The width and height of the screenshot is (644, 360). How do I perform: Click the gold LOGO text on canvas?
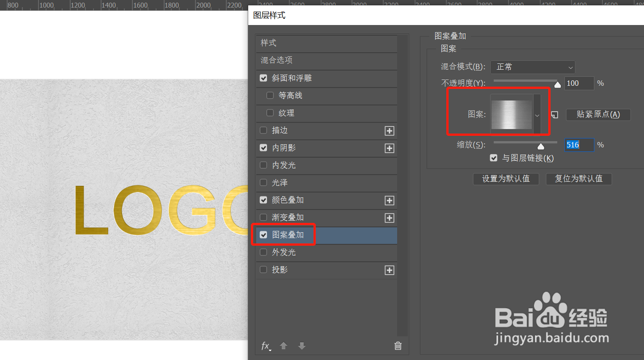[161, 210]
